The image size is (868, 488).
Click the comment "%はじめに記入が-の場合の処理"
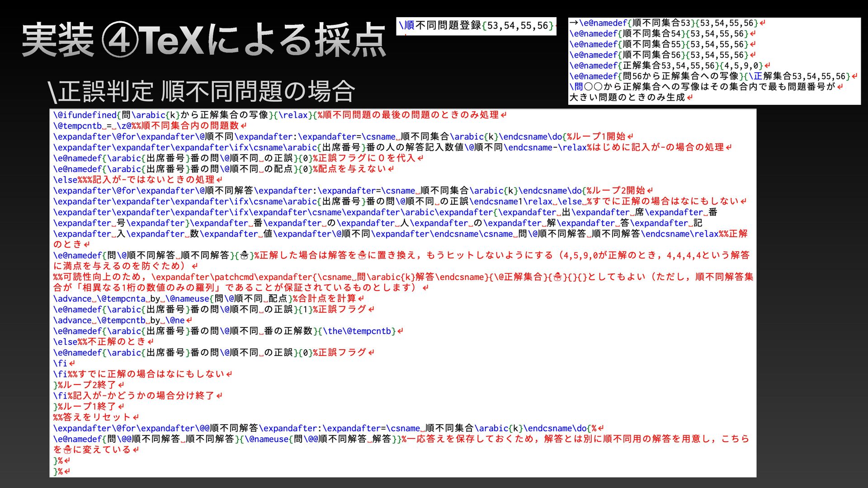coord(659,147)
